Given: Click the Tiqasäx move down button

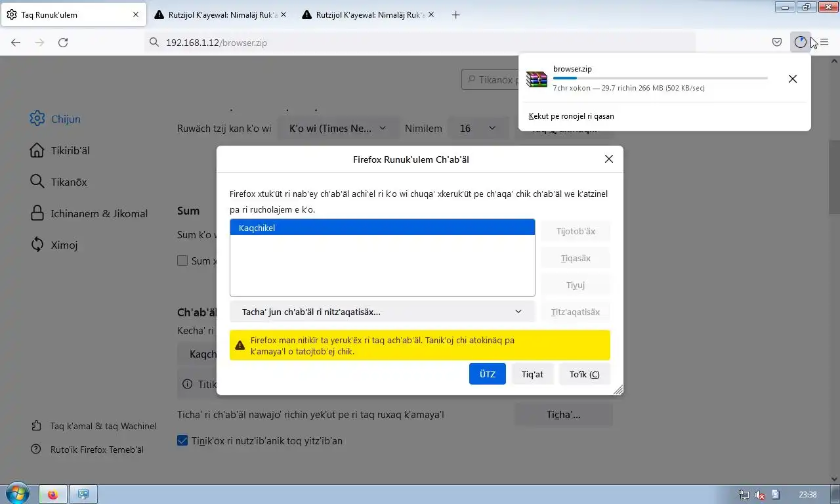Looking at the screenshot, I should click(576, 258).
